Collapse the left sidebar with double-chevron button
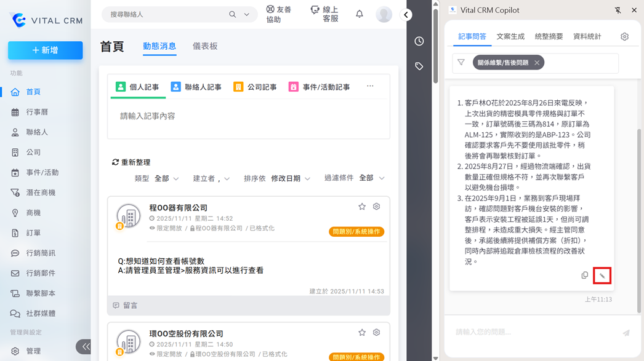The width and height of the screenshot is (644, 361). (85, 347)
